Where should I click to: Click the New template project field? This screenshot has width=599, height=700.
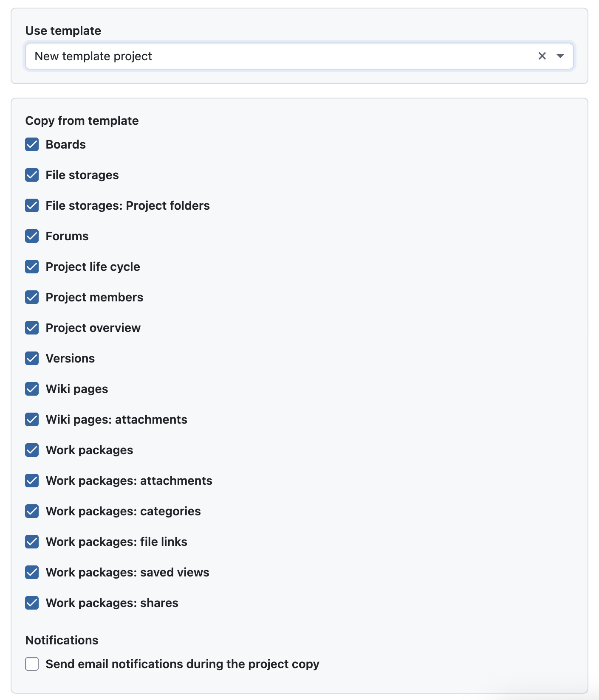(x=276, y=56)
